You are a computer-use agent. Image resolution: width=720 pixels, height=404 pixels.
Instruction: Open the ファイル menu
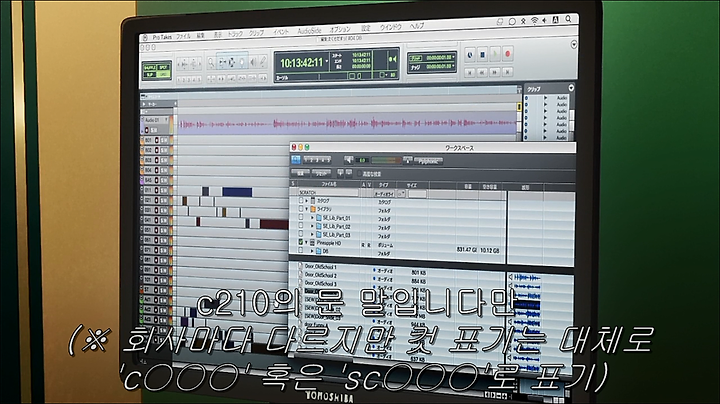click(183, 36)
